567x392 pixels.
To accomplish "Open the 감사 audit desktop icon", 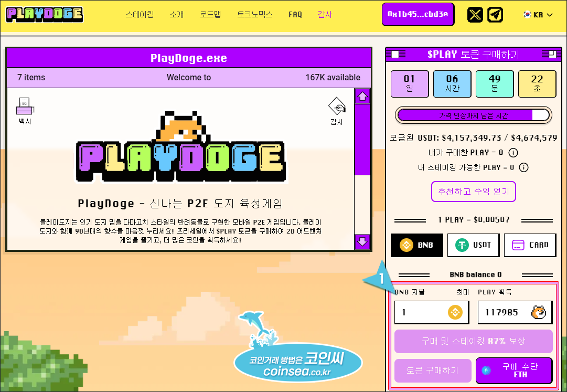I will 337,111.
